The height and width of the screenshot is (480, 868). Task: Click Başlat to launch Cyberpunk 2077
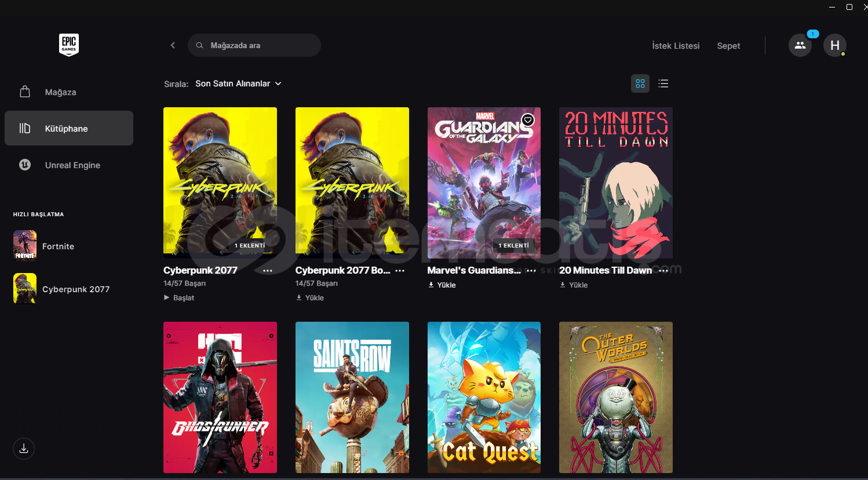(x=179, y=297)
